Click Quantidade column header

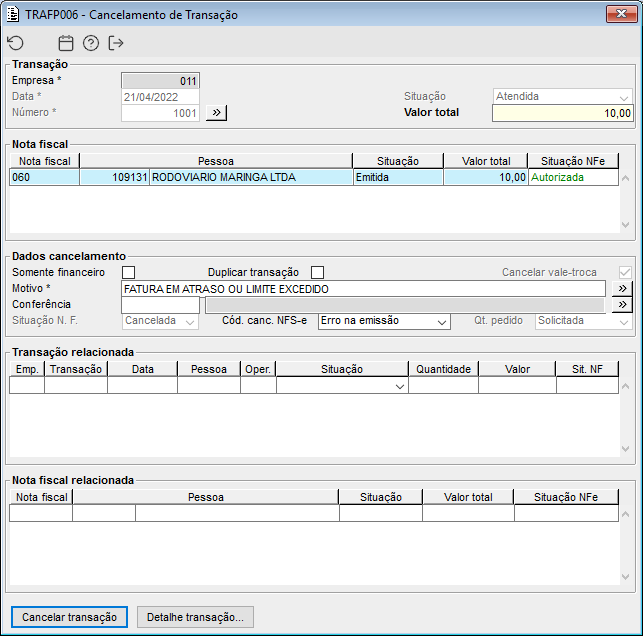pyautogui.click(x=443, y=369)
